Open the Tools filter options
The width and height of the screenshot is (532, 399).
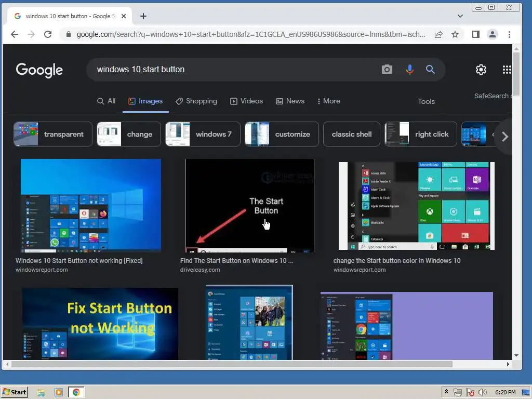[426, 101]
